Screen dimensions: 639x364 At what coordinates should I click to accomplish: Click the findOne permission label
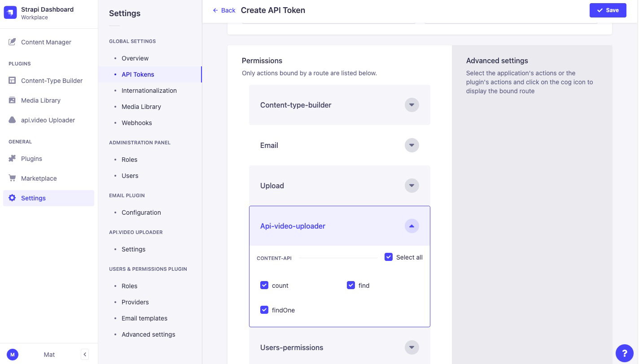[x=283, y=310]
